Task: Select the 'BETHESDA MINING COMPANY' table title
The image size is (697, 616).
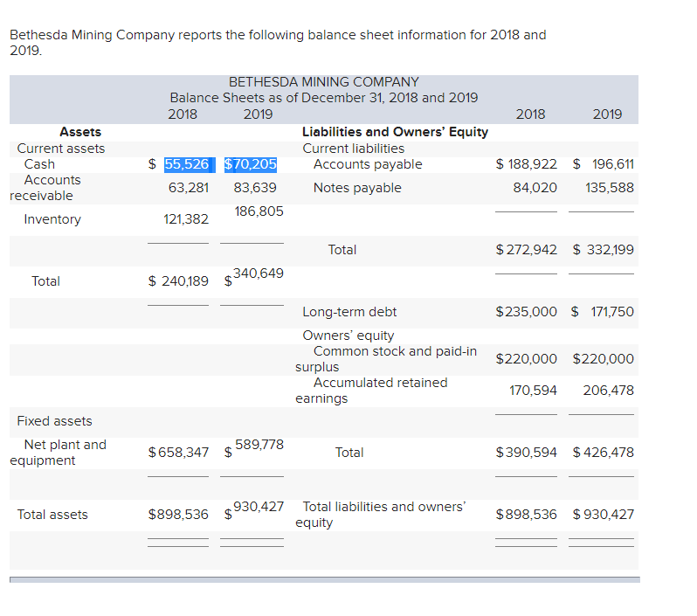Action: pyautogui.click(x=323, y=81)
